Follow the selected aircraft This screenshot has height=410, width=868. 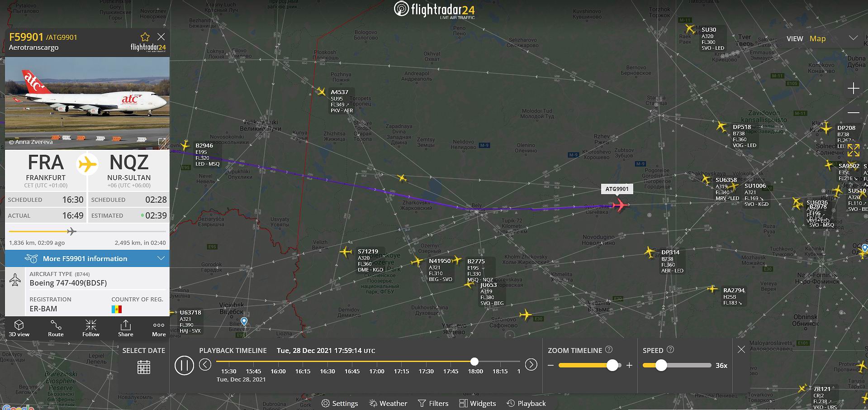pos(90,328)
